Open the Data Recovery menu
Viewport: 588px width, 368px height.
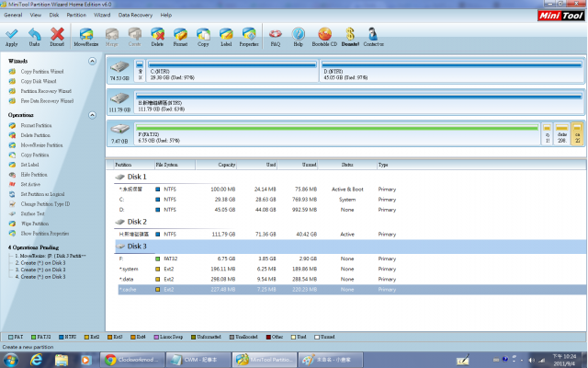[x=135, y=15]
